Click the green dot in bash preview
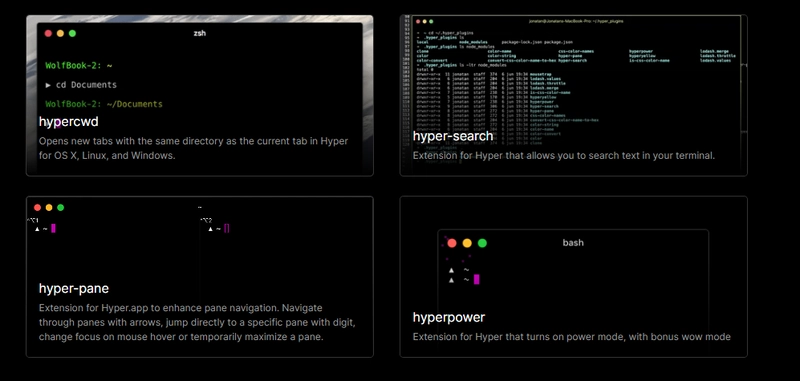Viewport: 800px width, 381px height. (482, 243)
